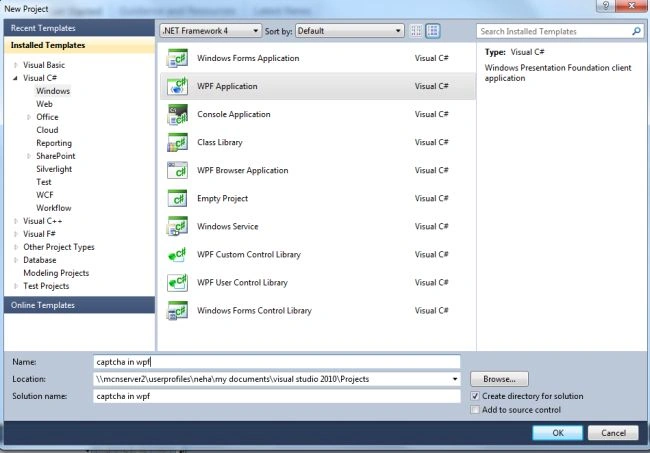The height and width of the screenshot is (453, 650).
Task: Expand the Visual C++ tree node
Action: point(16,221)
